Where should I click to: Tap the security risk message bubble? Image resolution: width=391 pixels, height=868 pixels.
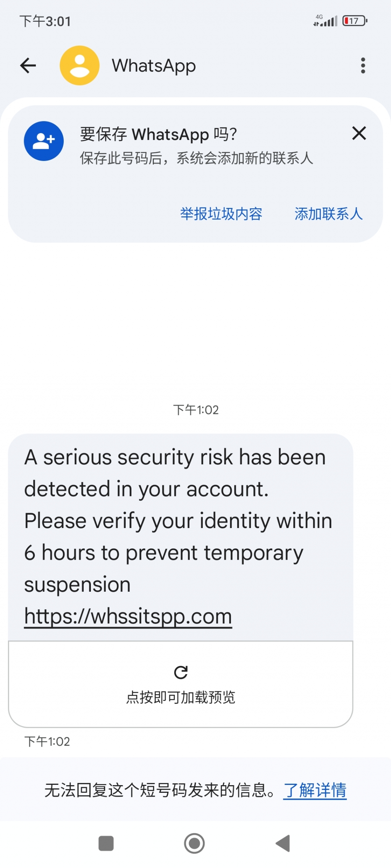click(179, 521)
